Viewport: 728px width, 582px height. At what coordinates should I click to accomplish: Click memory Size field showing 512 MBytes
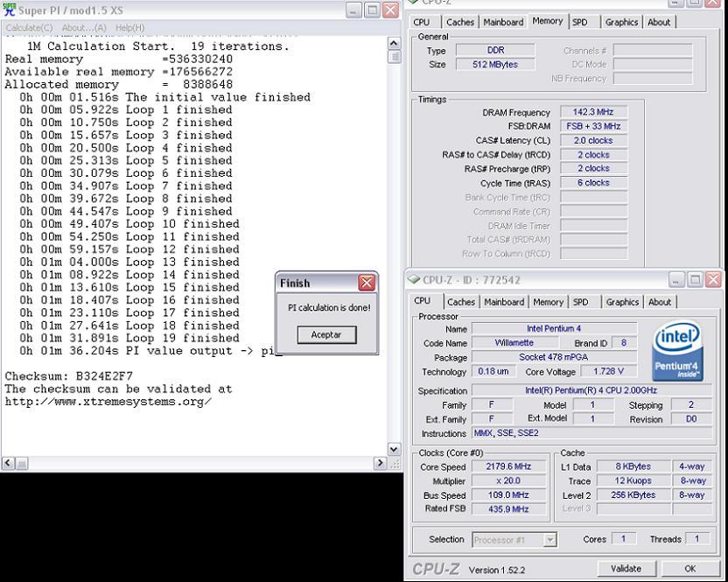(495, 65)
